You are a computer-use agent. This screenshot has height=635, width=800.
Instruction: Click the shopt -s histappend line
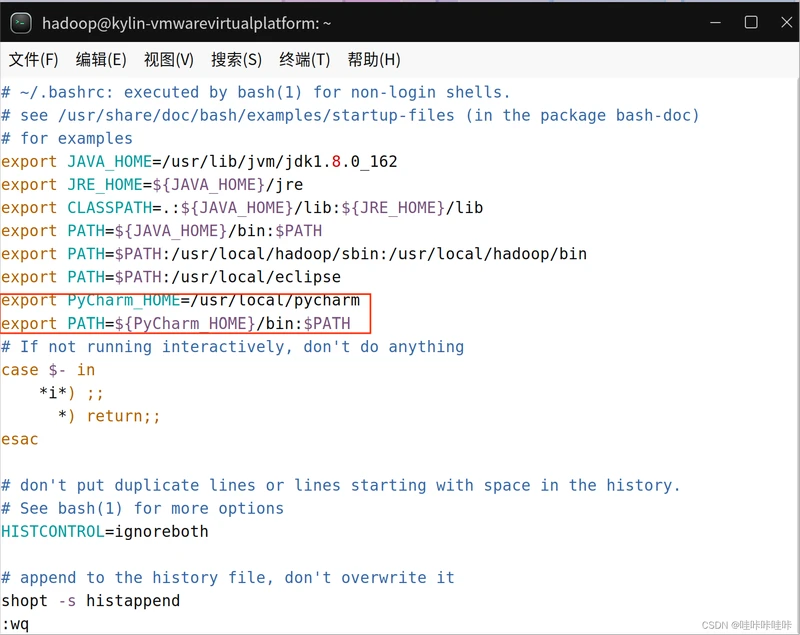91,600
